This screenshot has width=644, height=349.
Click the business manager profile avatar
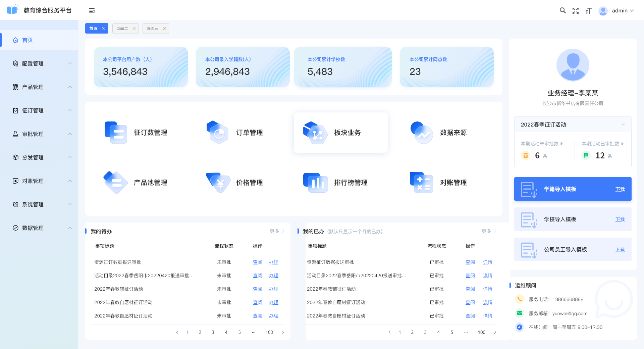coord(573,65)
